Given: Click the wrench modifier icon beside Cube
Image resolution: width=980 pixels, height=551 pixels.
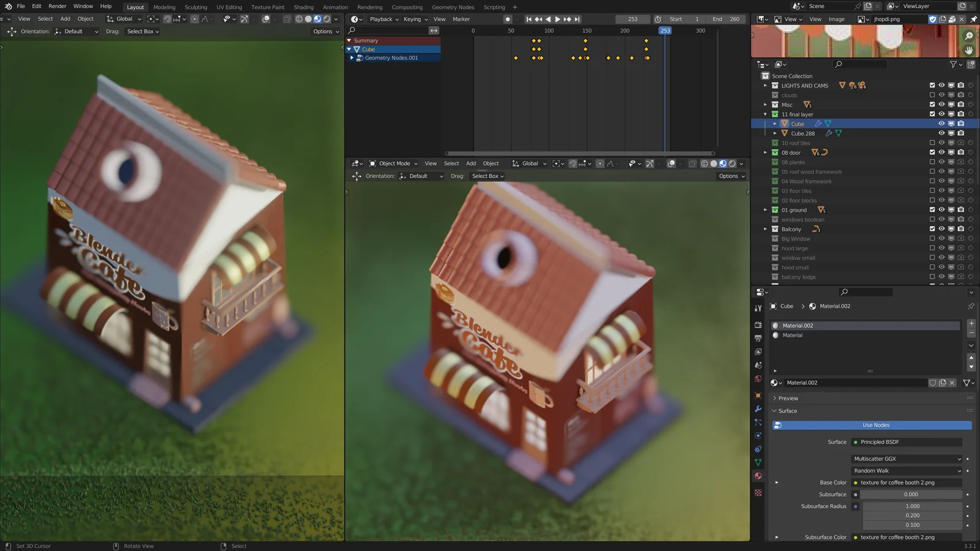Looking at the screenshot, I should coord(818,124).
